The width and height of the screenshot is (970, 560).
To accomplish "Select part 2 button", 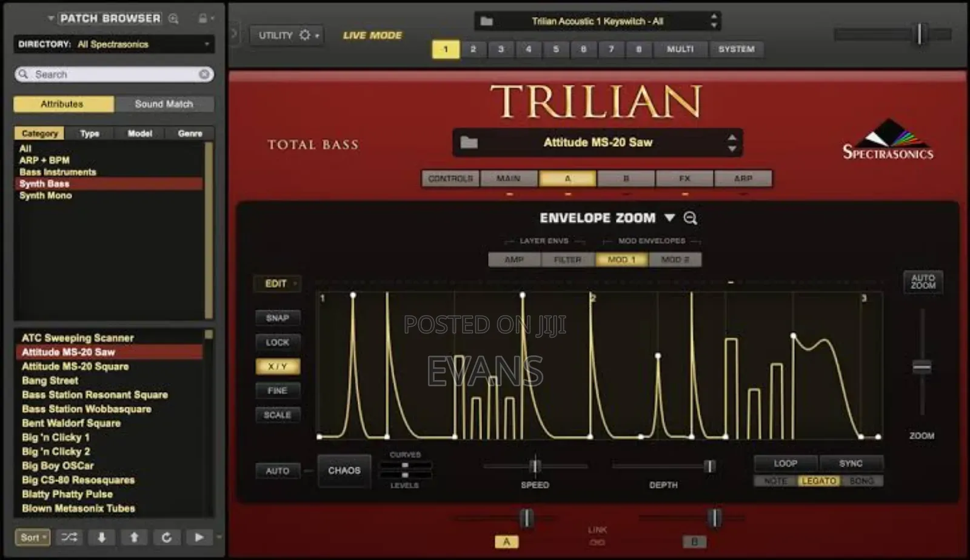I will click(473, 49).
